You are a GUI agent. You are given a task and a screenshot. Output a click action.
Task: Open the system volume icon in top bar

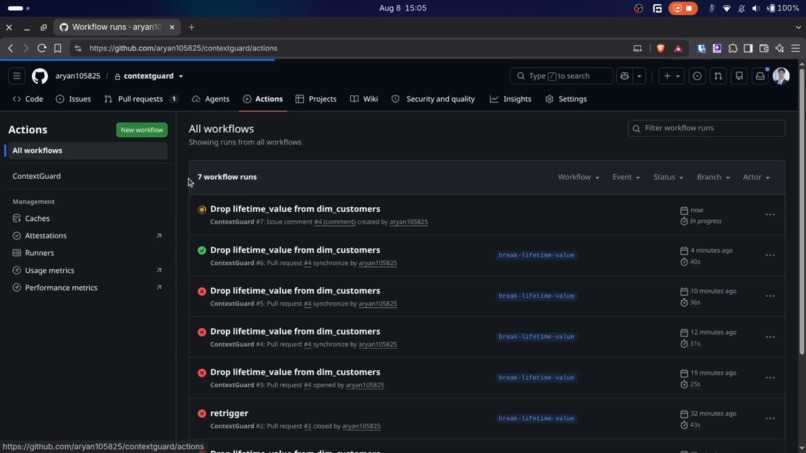click(756, 8)
